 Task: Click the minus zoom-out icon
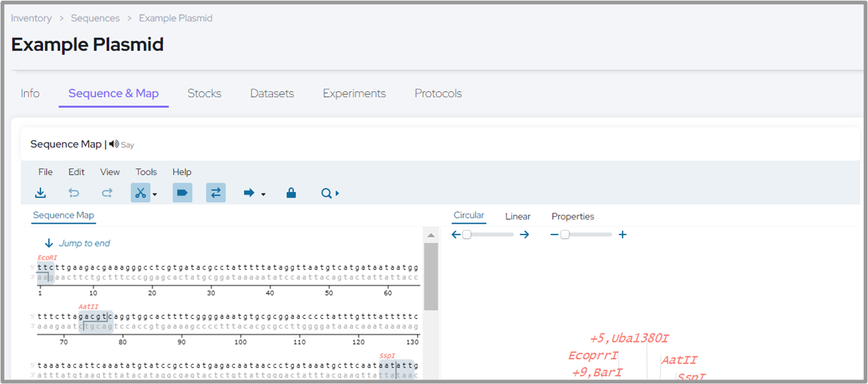click(554, 234)
